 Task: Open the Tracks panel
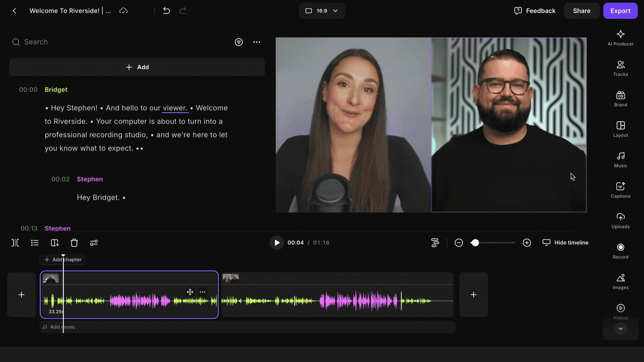(620, 68)
